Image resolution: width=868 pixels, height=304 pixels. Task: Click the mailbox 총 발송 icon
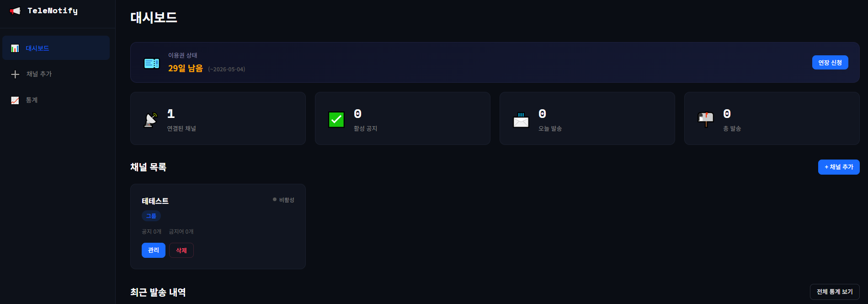click(x=706, y=119)
